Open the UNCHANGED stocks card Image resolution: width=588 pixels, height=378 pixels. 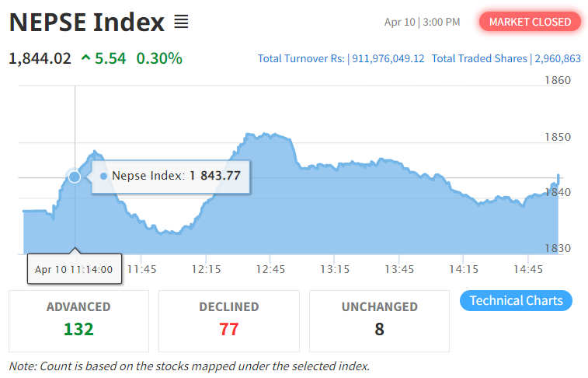coord(379,320)
